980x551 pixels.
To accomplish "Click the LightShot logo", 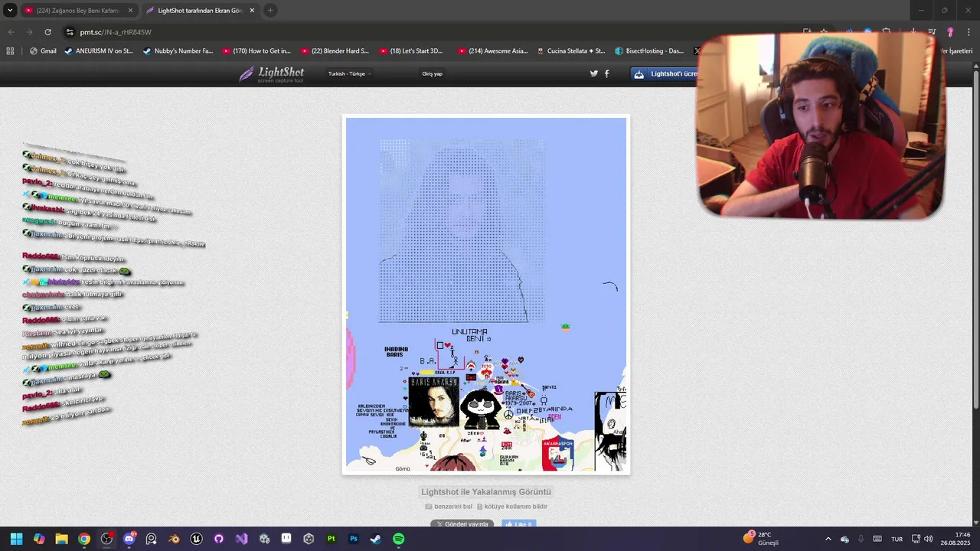I will (271, 74).
